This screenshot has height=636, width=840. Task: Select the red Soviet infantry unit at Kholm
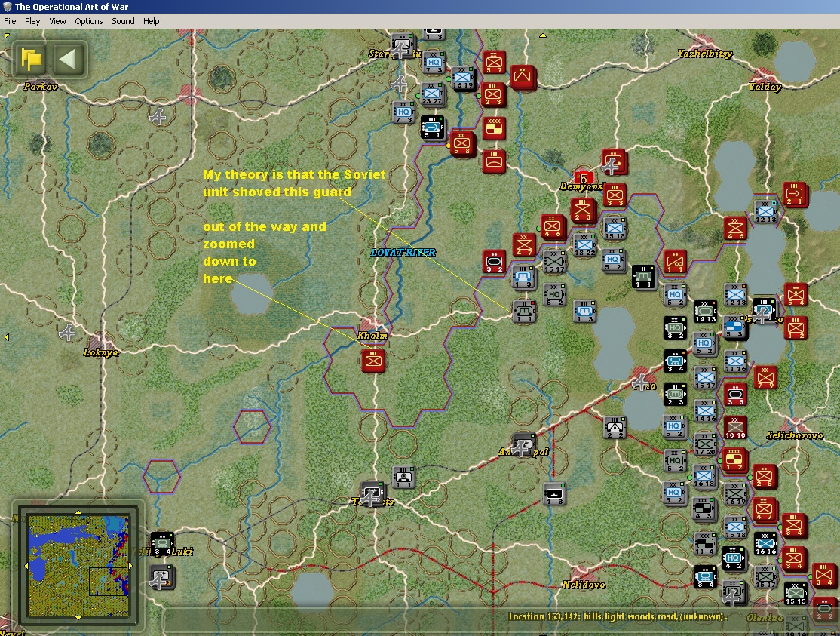pyautogui.click(x=373, y=361)
